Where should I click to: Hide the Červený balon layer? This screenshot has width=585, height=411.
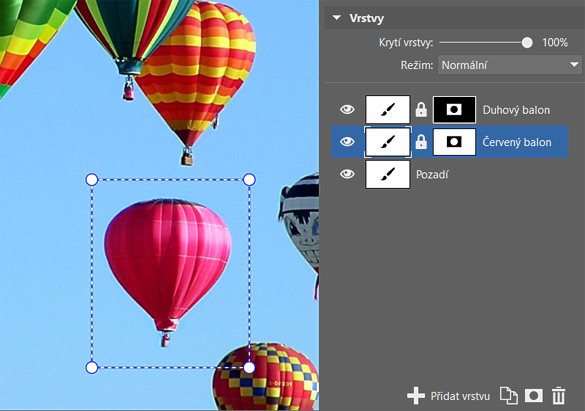point(347,142)
